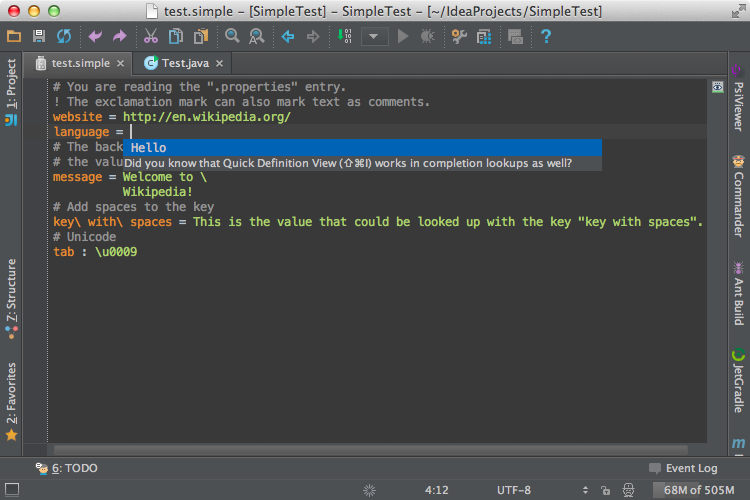Image resolution: width=750 pixels, height=500 pixels.
Task: Close the test.simple tab
Action: [121, 63]
